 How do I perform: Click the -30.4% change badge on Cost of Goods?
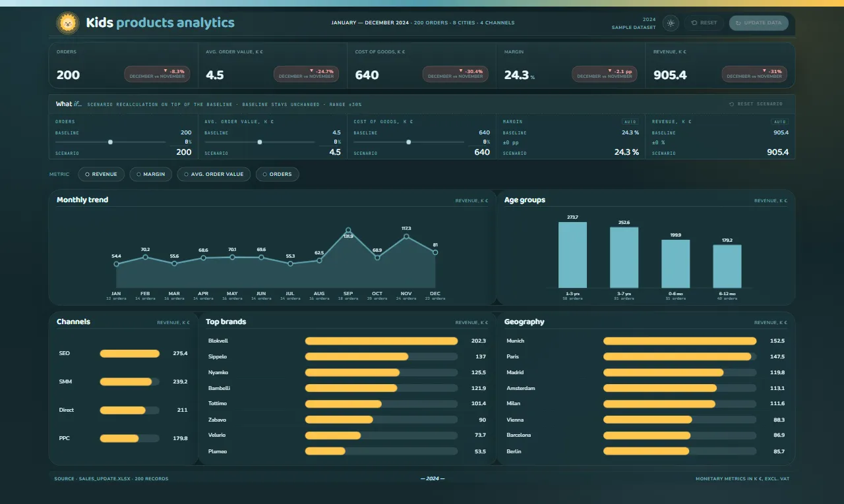point(456,74)
